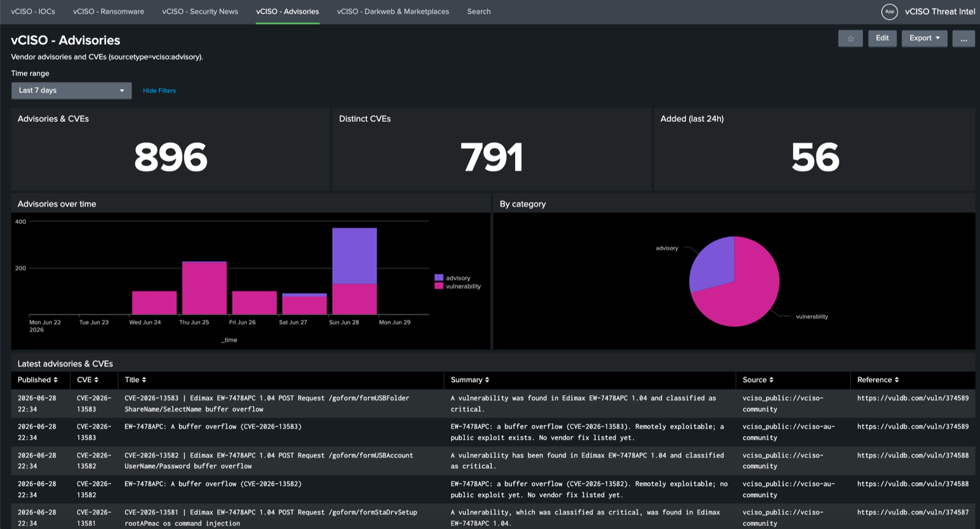This screenshot has width=980, height=529.
Task: Click the star favorite icon button
Action: pyautogui.click(x=850, y=39)
